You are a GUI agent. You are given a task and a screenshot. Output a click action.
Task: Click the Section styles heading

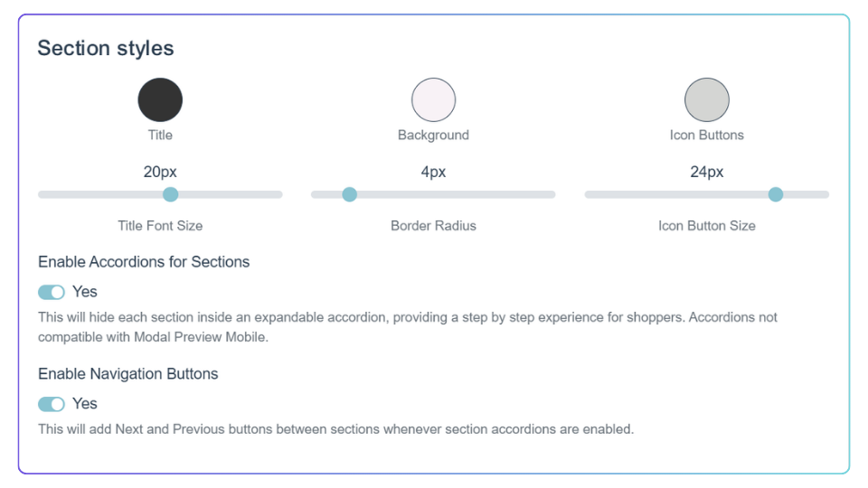(106, 48)
